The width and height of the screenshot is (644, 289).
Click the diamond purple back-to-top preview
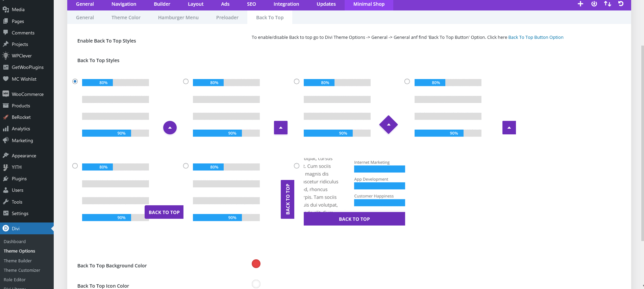pyautogui.click(x=389, y=125)
